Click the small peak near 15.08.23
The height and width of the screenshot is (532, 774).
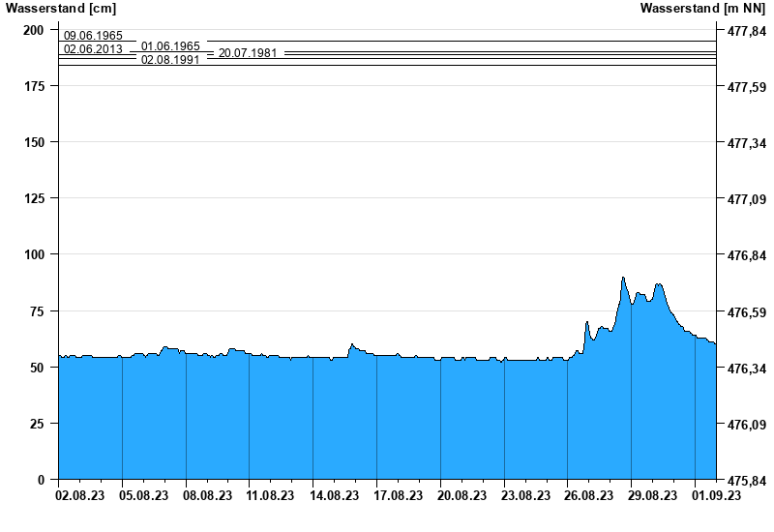coord(352,345)
